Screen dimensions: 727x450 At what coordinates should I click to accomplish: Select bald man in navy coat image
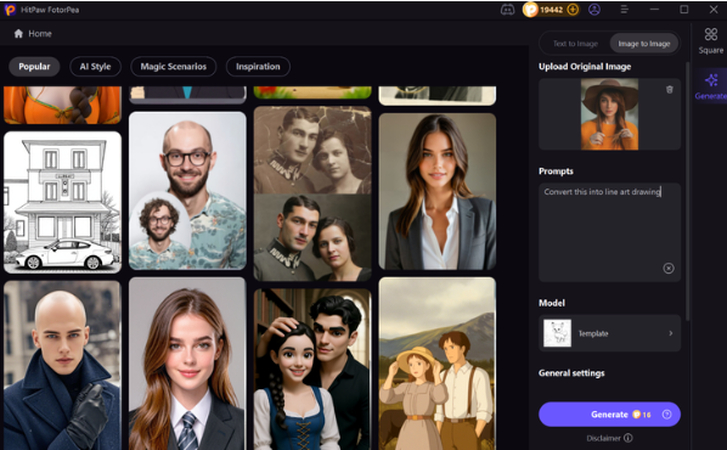pos(63,365)
